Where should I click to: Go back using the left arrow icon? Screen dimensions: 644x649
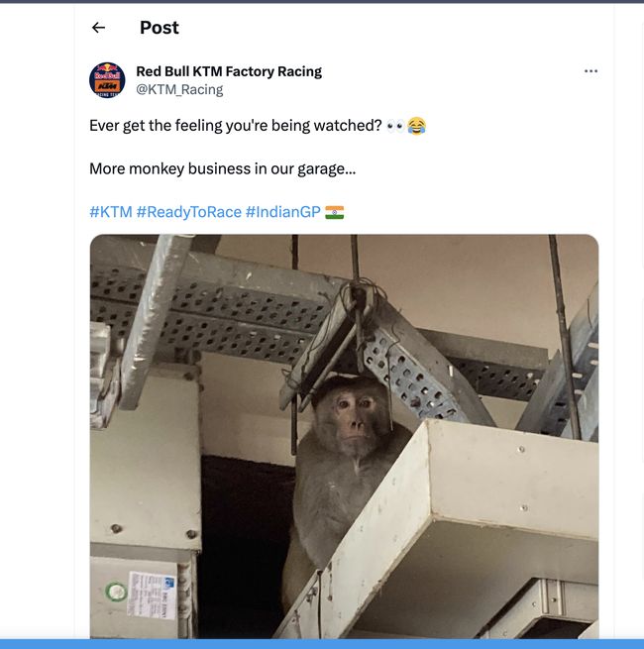click(x=98, y=28)
